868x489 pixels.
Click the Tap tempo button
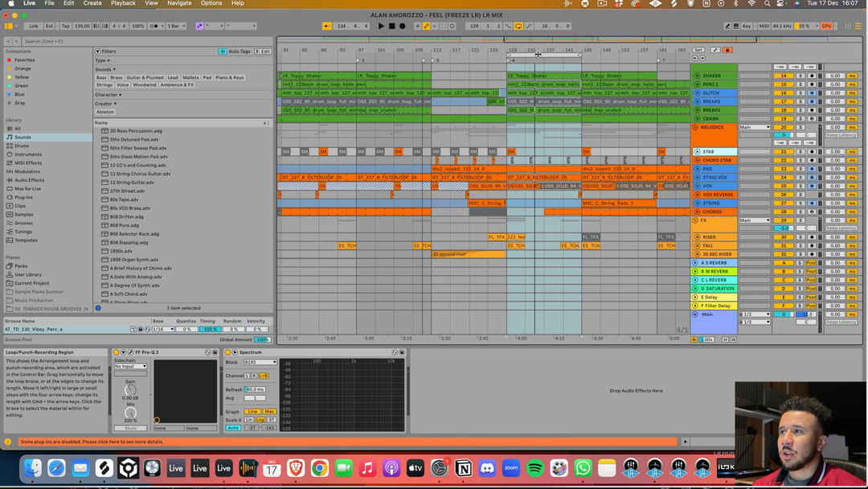coord(65,26)
